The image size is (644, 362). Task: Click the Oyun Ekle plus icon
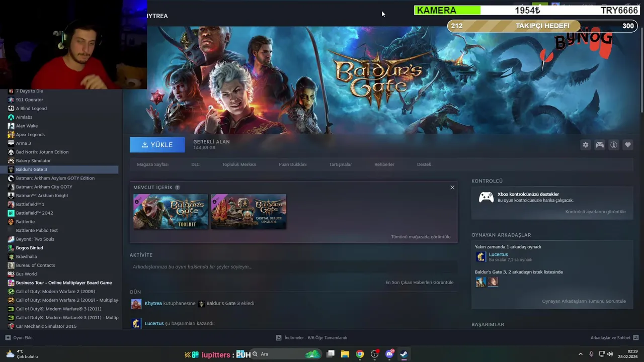8,338
